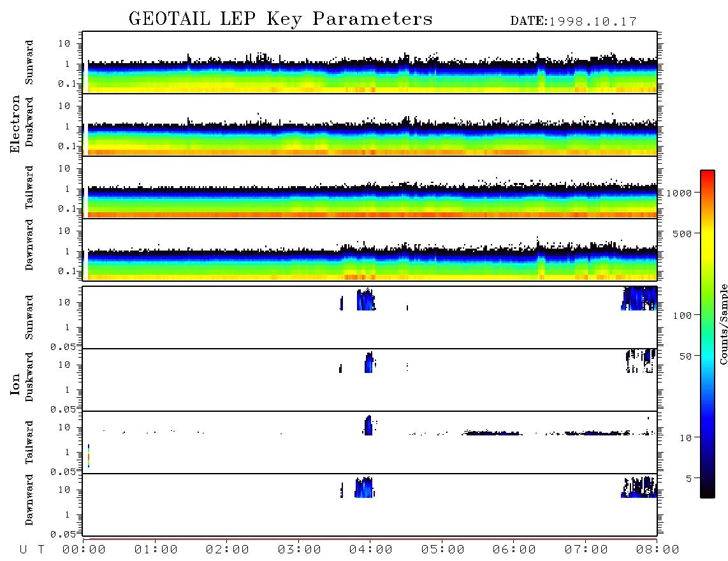Click the "01:00" time tick label
The image size is (728, 561).
coord(156,550)
